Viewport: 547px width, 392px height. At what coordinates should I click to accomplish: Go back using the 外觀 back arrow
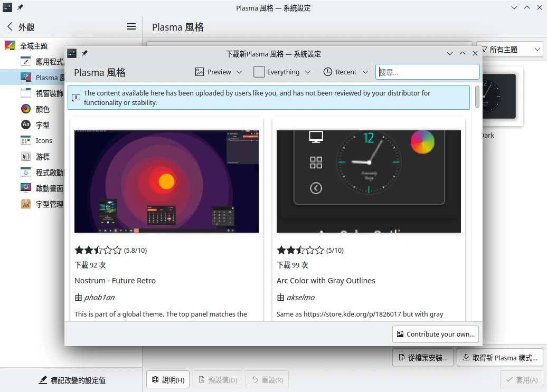10,26
